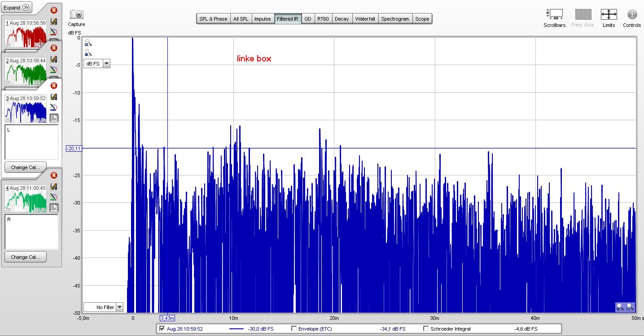Change trace colour for measurement 2
The width and height of the screenshot is (644, 336).
pos(54,70)
